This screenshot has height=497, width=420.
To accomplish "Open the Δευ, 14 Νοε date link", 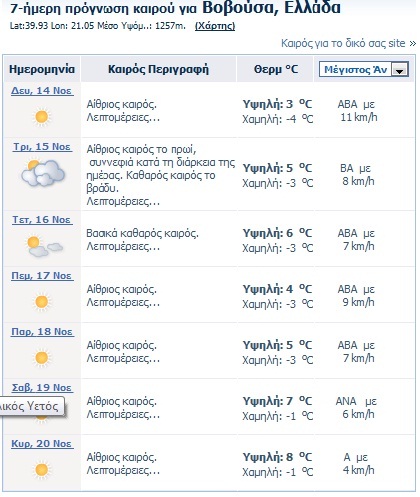I will [x=42, y=91].
